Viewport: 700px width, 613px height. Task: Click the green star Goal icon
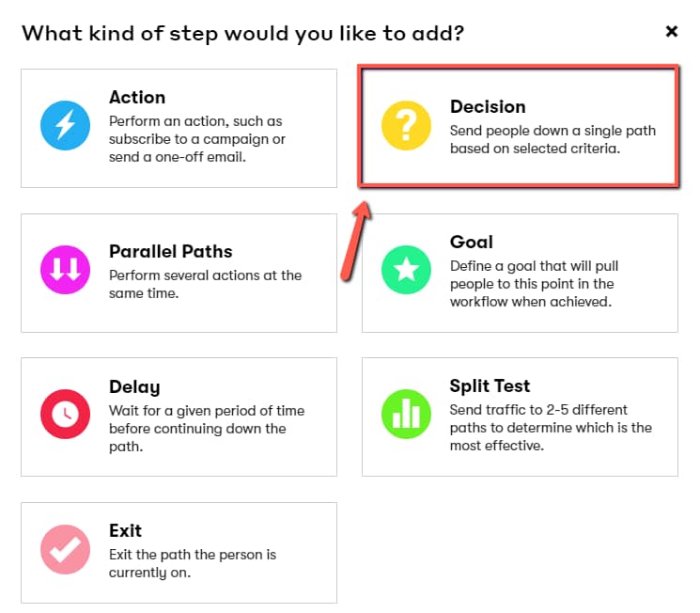point(406,270)
